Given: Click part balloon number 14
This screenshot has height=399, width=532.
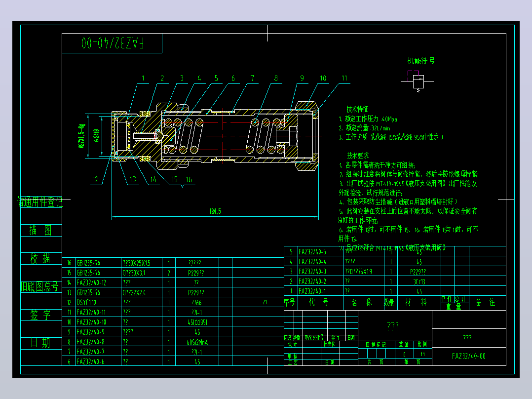Looking at the screenshot, I should click(153, 179).
